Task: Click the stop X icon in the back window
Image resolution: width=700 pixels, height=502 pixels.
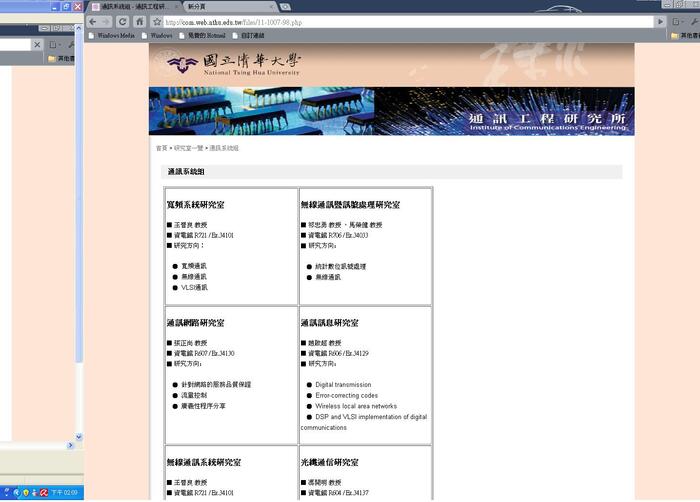Action: 37,44
